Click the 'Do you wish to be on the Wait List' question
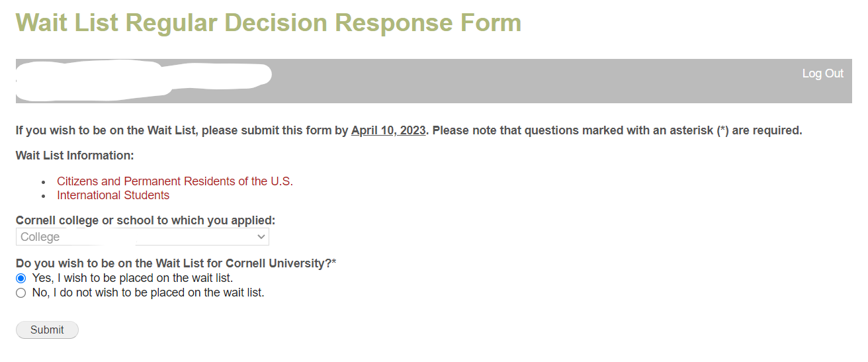The width and height of the screenshot is (868, 362). [x=176, y=263]
